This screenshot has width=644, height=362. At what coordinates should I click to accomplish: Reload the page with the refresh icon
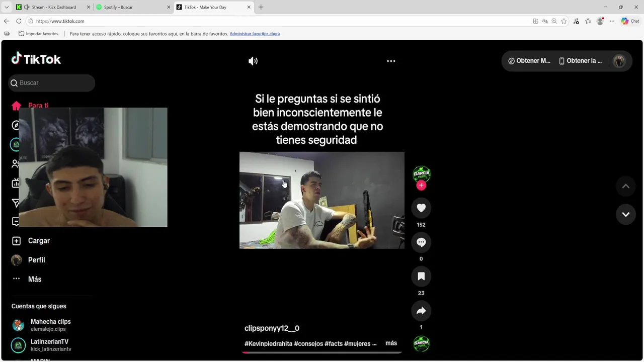(x=19, y=21)
